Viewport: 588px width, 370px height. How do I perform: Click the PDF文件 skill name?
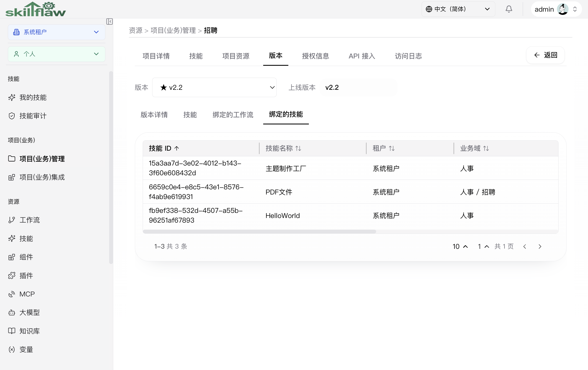coord(279,192)
